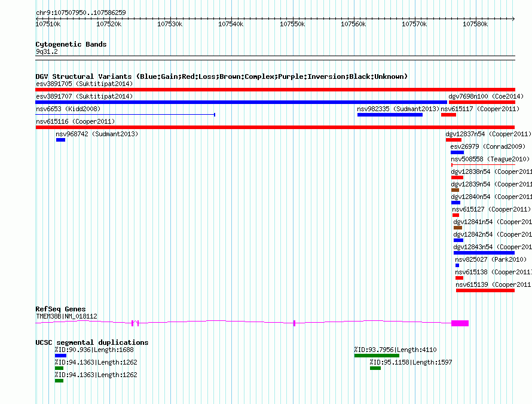Click the 107550k ruler position
This screenshot has height=404, width=532.
pyautogui.click(x=292, y=24)
